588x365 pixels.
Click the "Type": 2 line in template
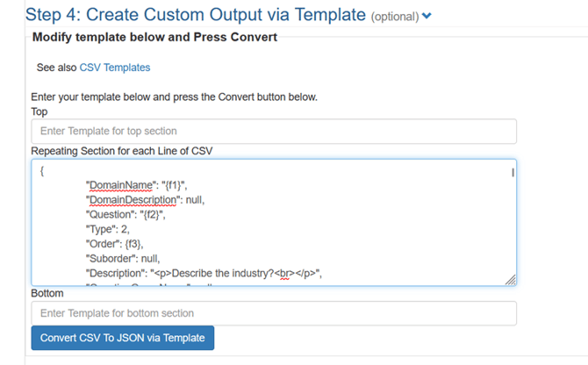[x=107, y=229]
